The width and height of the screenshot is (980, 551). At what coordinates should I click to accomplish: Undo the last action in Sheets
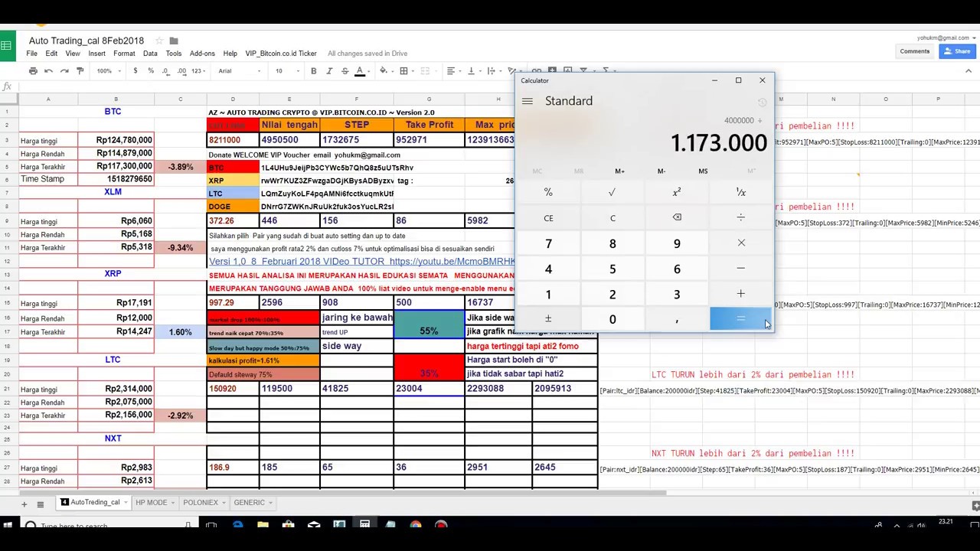48,71
